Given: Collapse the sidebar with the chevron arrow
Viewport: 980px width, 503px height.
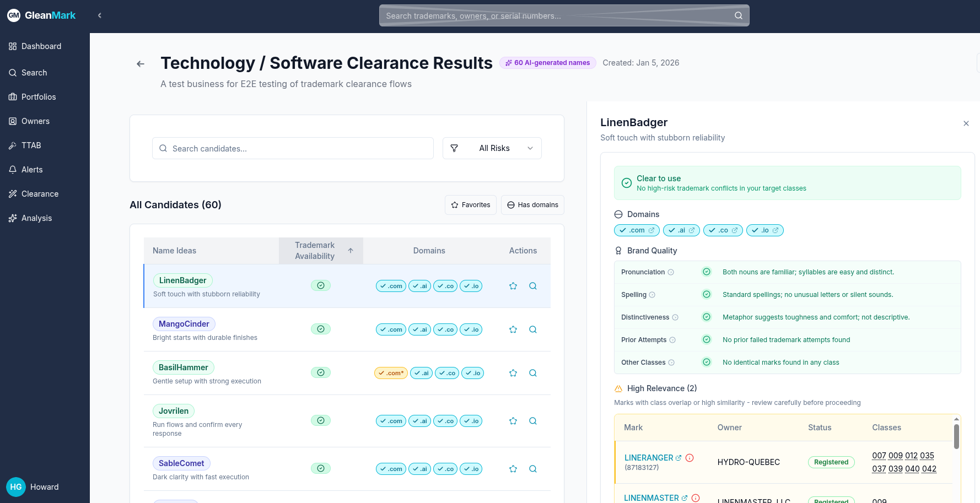Looking at the screenshot, I should point(100,15).
